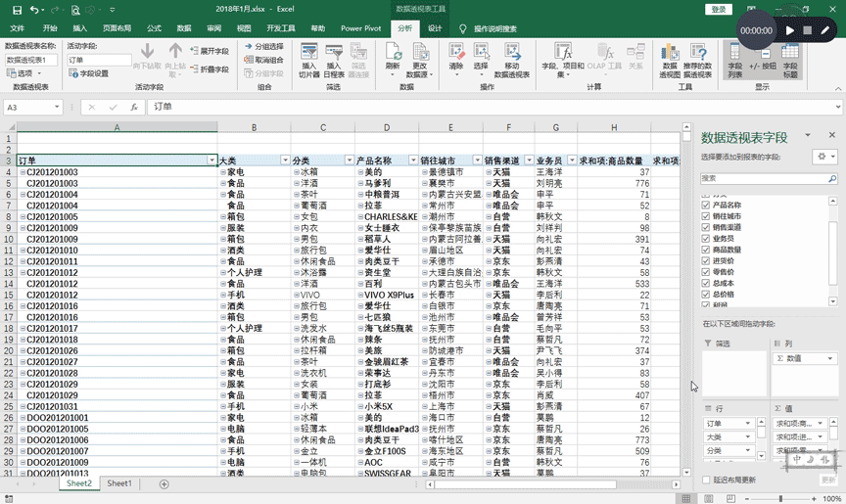The height and width of the screenshot is (504, 846).
Task: Collapse field with 折叠字段
Action: click(210, 69)
